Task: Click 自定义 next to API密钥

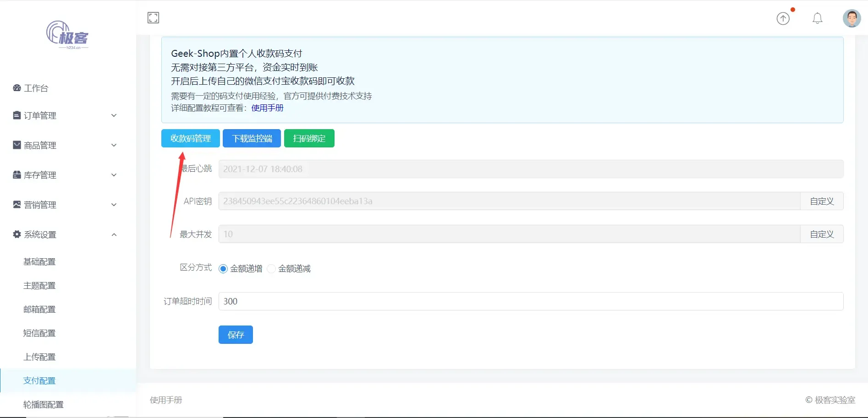Action: coord(822,201)
